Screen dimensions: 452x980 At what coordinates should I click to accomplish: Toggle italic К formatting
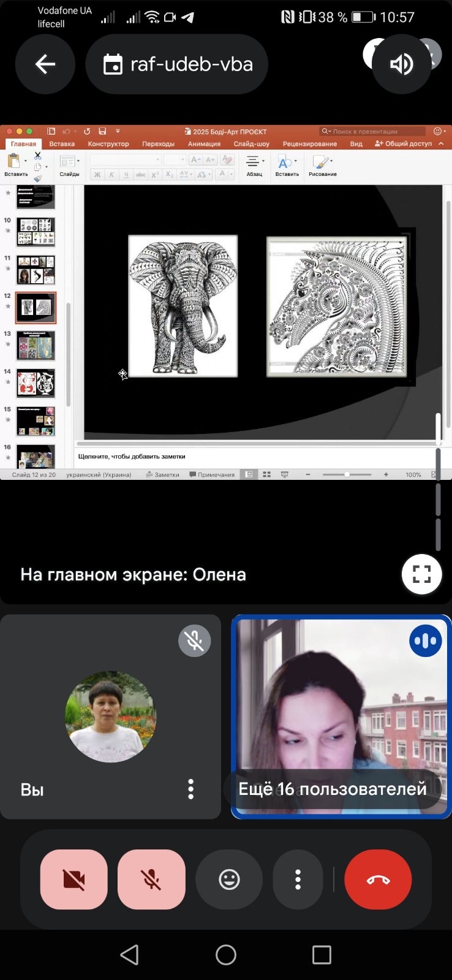(x=111, y=175)
